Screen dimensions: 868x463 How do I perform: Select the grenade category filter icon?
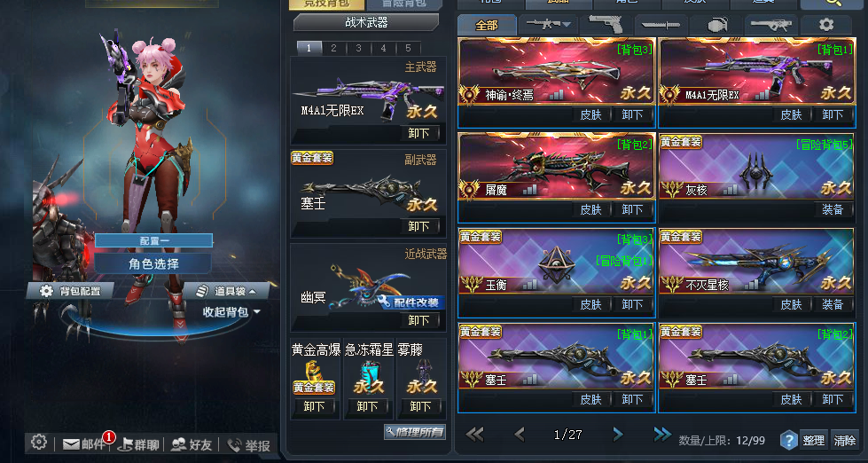click(x=716, y=25)
